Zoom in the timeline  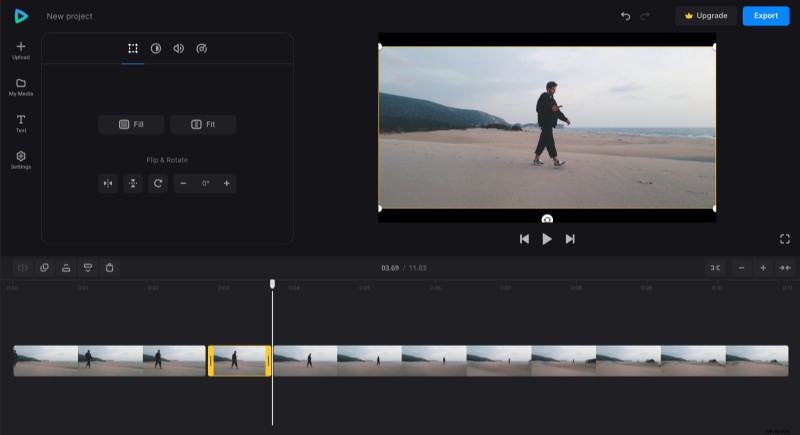coord(763,268)
